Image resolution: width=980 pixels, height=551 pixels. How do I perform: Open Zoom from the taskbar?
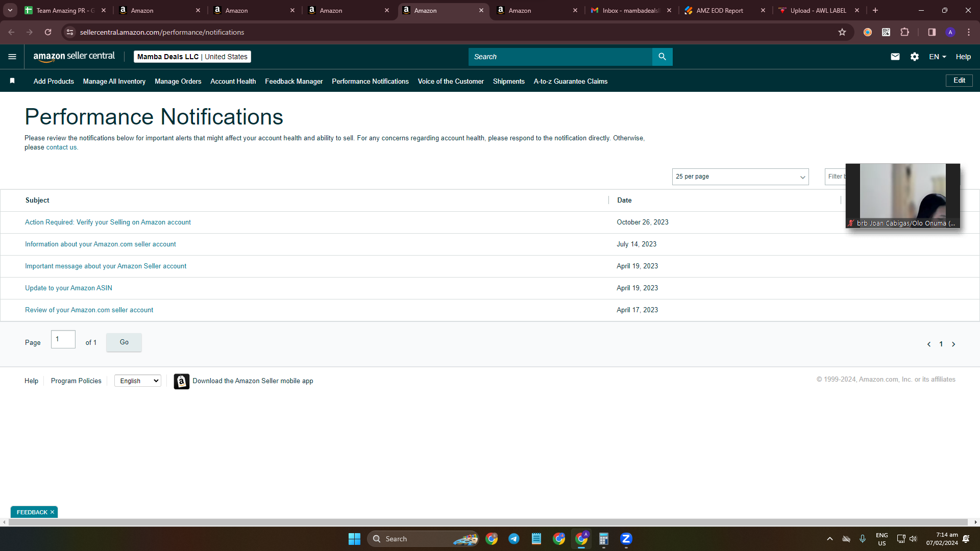coord(626,539)
